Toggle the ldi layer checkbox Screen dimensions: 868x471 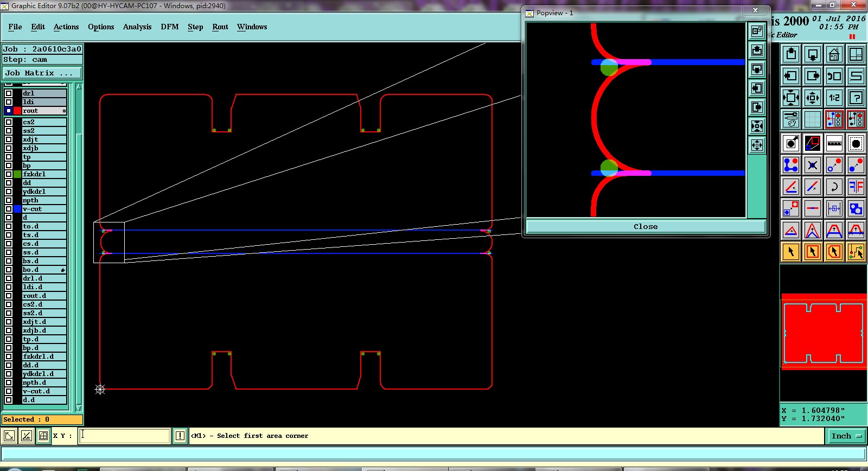pyautogui.click(x=9, y=102)
